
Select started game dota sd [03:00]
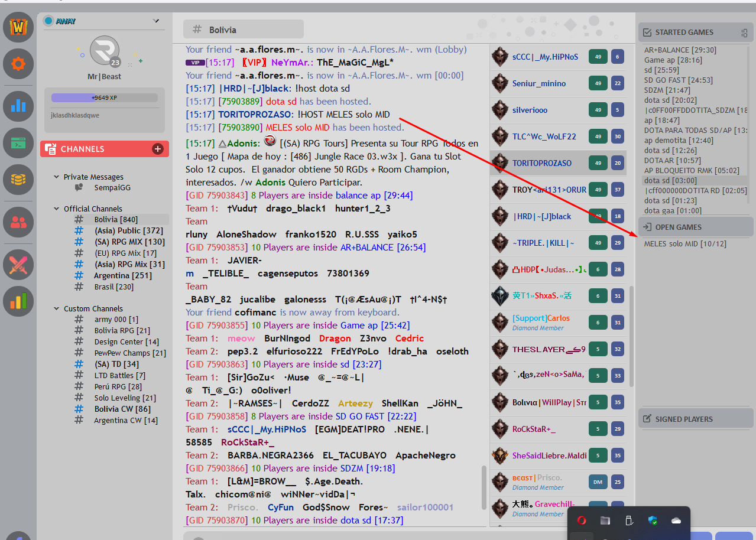click(670, 181)
